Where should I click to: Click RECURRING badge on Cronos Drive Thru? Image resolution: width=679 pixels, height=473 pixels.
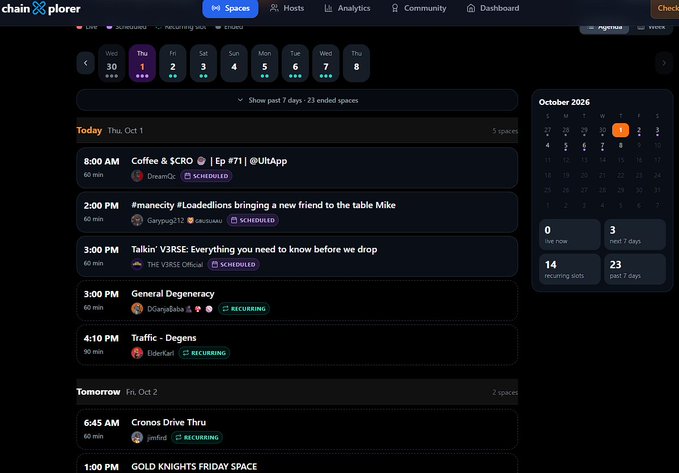tap(197, 437)
